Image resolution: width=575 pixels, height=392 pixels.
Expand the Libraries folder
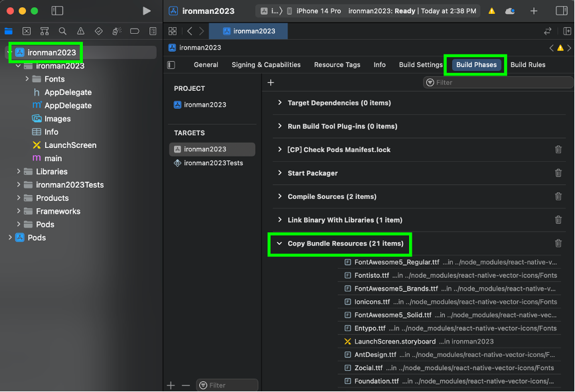pos(19,171)
